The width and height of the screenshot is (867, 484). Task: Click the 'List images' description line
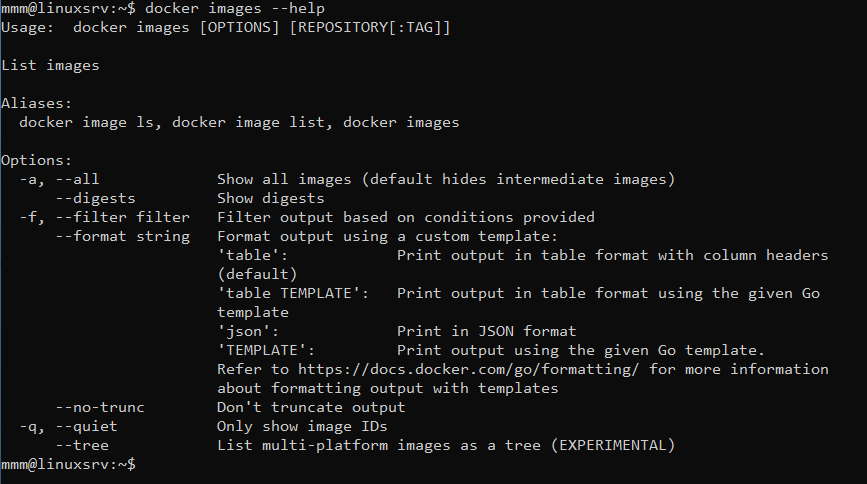(50, 66)
